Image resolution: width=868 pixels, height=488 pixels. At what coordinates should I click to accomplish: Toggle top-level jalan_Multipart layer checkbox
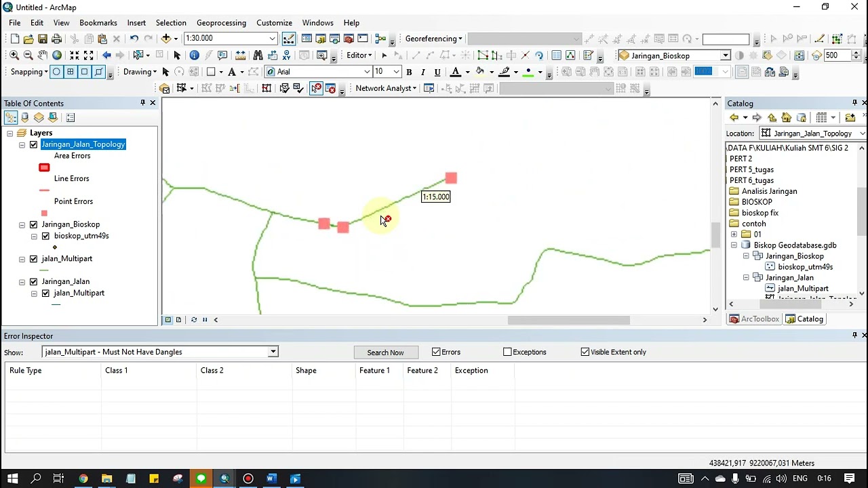point(33,259)
